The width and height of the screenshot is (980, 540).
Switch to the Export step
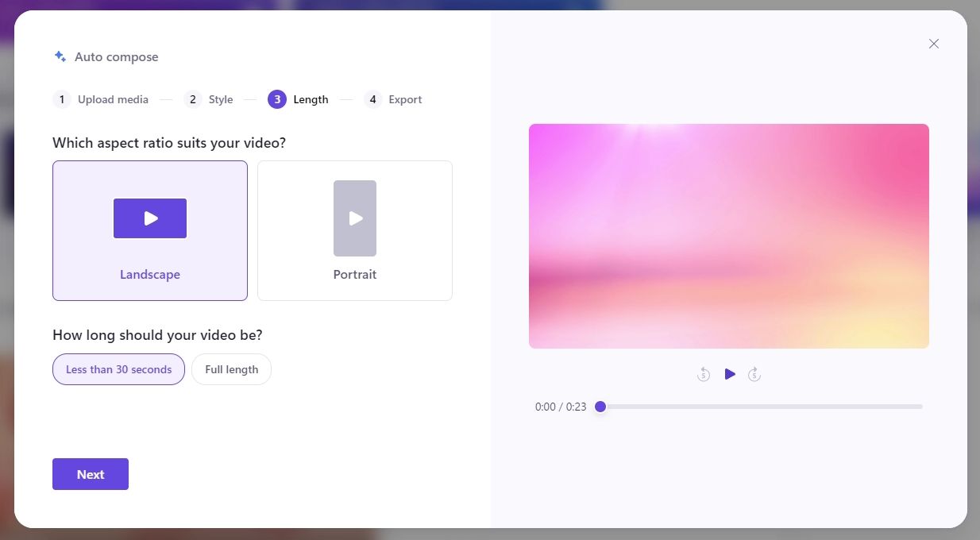pyautogui.click(x=405, y=99)
